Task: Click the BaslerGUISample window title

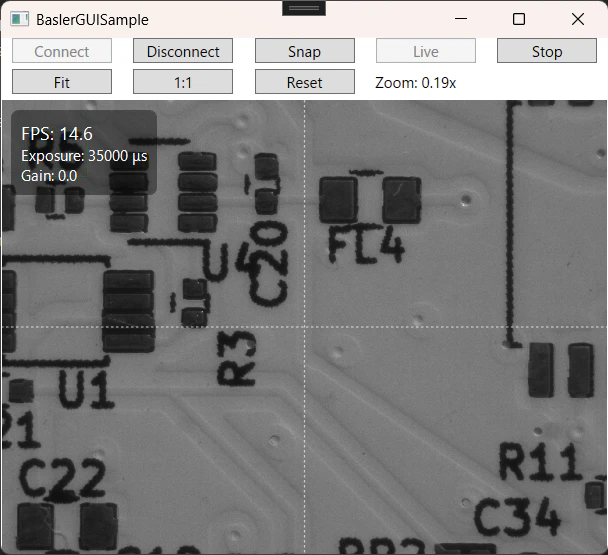Action: (x=92, y=20)
